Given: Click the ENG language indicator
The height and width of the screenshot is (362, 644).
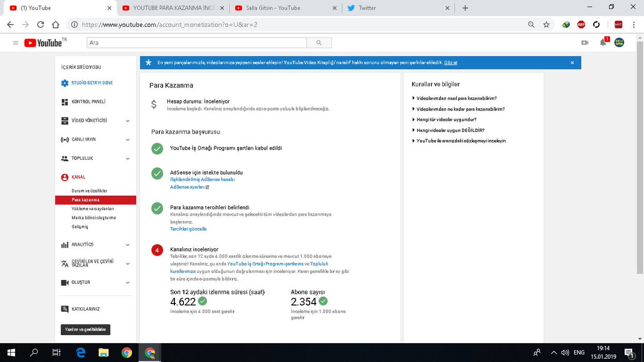Looking at the screenshot, I should 579,353.
